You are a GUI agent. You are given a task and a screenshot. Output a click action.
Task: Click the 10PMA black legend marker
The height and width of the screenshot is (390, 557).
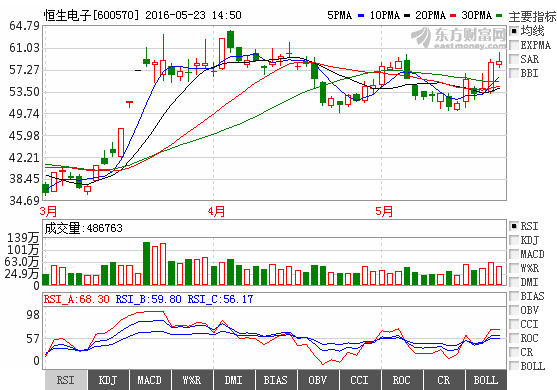(x=407, y=16)
